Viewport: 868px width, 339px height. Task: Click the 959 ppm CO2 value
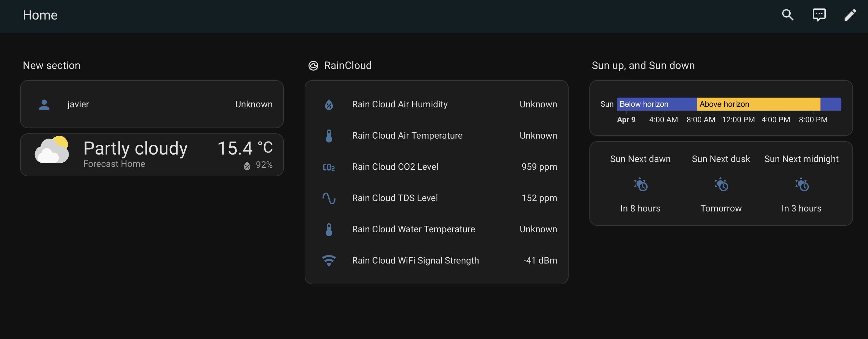pos(539,167)
